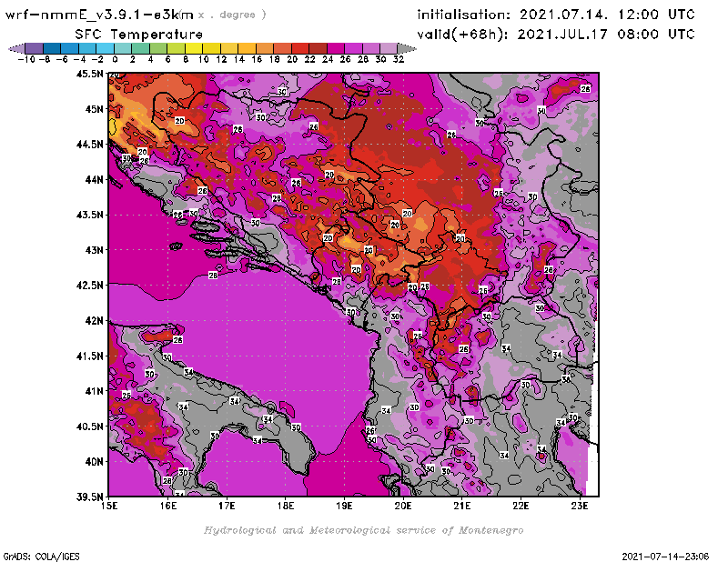
Task: Click the 38 contour label on the map
Action: coord(566,379)
